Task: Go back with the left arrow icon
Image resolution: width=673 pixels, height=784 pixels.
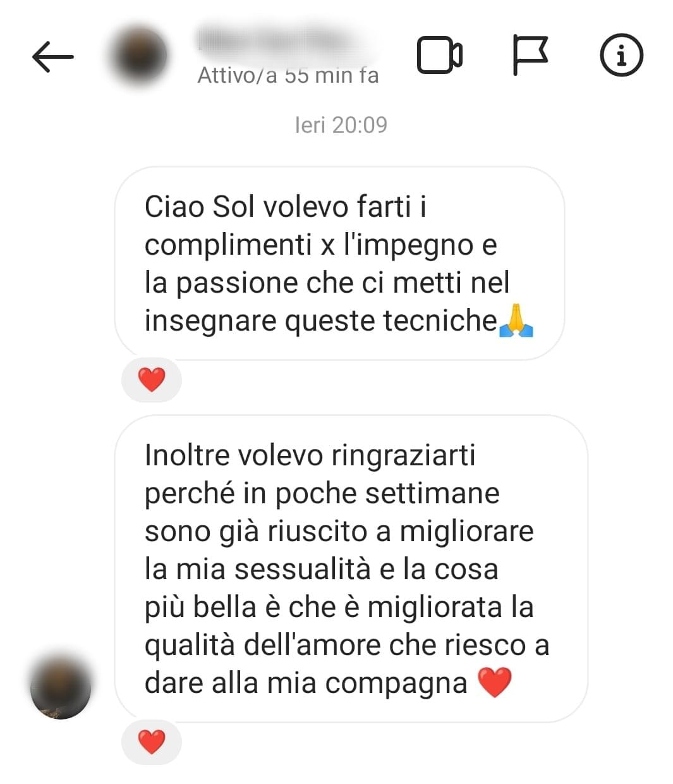Action: coord(53,57)
